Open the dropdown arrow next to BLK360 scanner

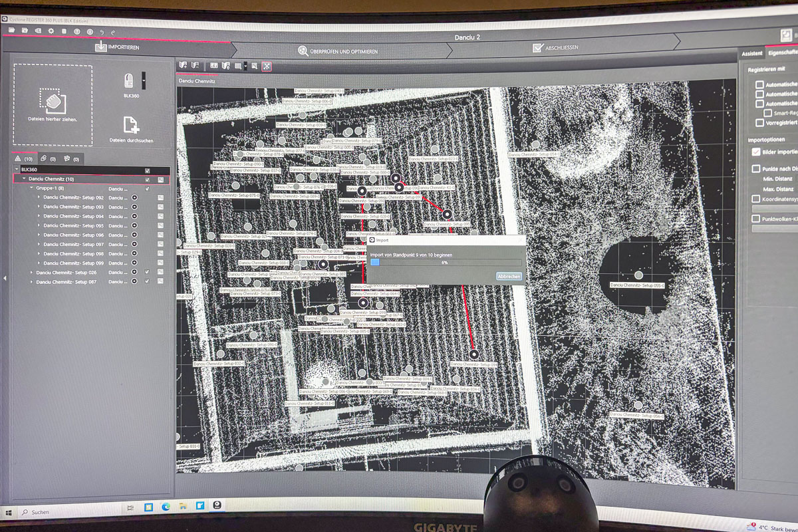[143, 81]
